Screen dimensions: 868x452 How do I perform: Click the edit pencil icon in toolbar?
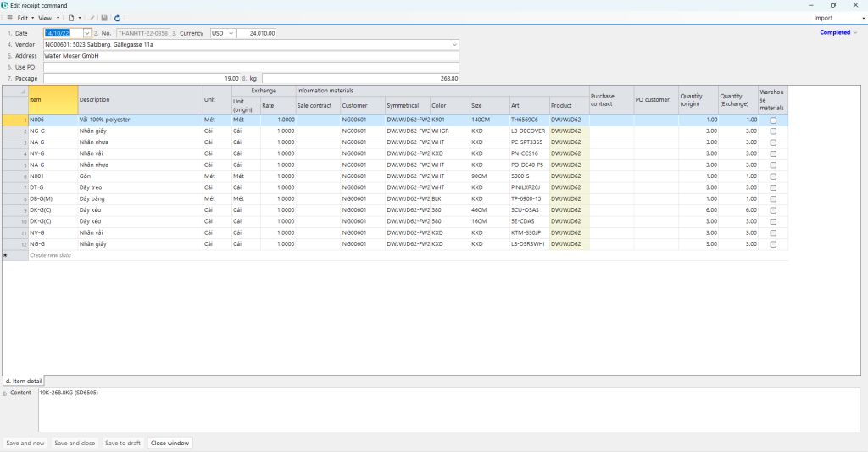92,18
